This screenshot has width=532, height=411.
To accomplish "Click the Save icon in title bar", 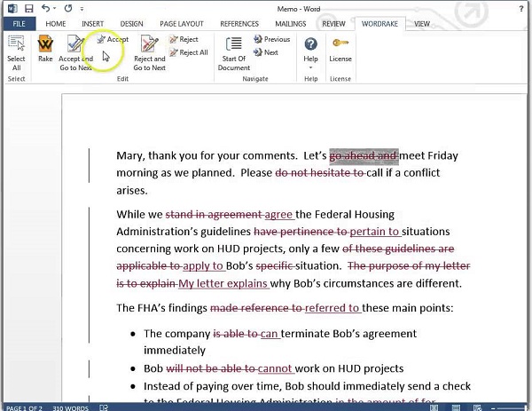I will point(29,9).
